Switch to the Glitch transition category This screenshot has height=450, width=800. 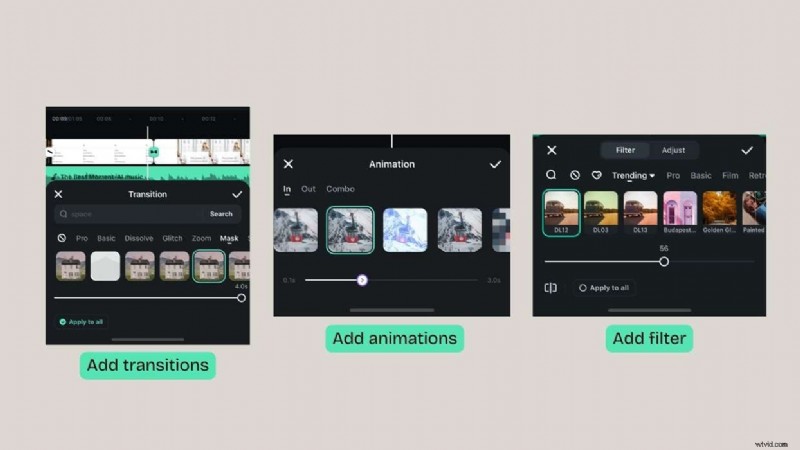pyautogui.click(x=172, y=238)
